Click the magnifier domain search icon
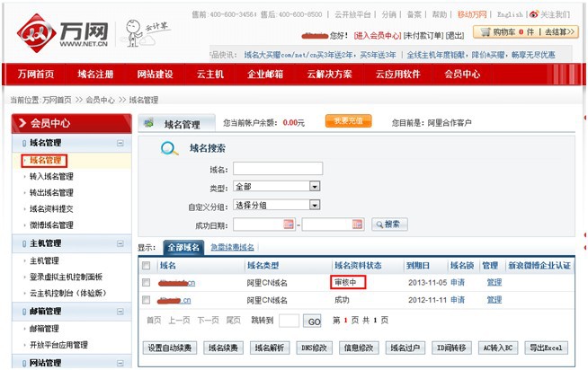The width and height of the screenshot is (588, 370). [x=169, y=149]
